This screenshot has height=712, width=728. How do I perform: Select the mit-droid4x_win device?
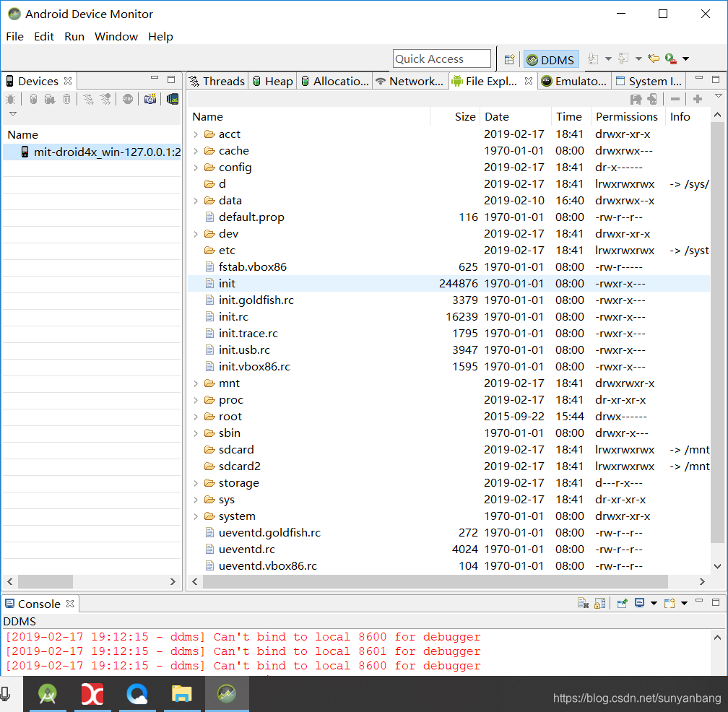coord(92,152)
